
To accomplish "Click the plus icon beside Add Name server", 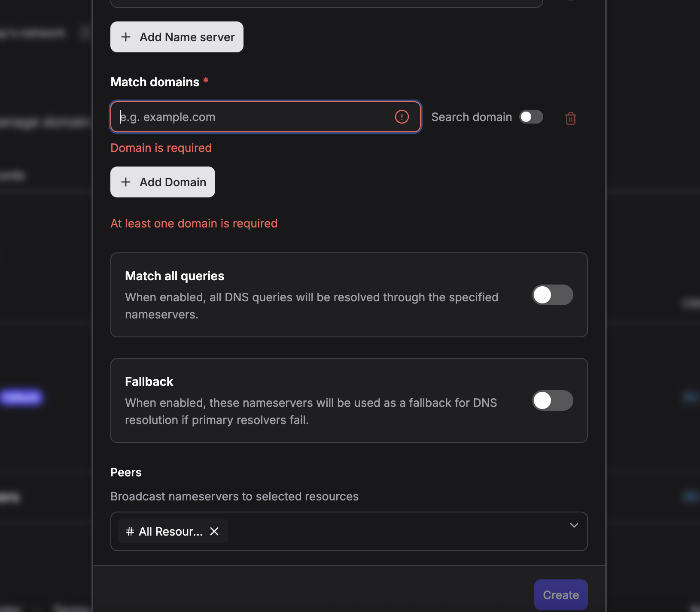I will tap(126, 37).
